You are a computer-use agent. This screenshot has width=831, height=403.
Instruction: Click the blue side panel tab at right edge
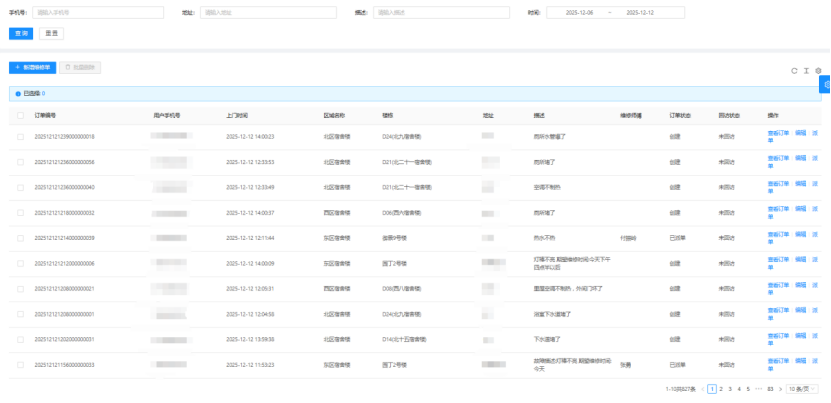coord(826,85)
